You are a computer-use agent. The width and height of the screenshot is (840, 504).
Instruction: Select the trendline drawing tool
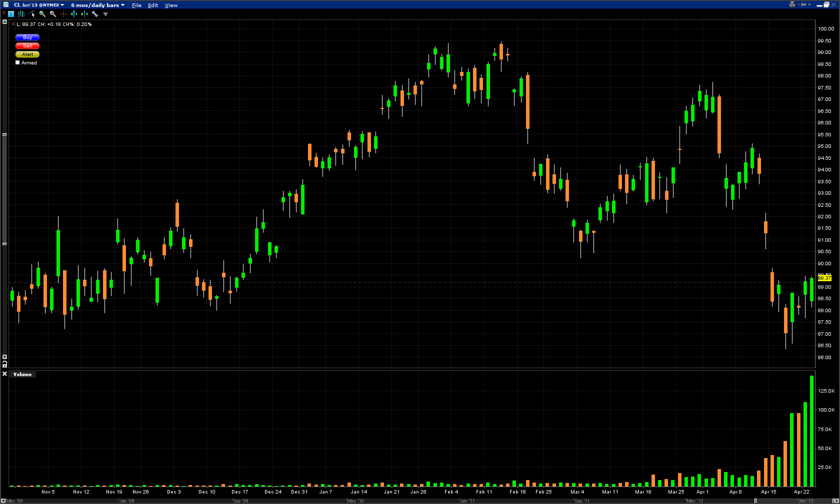coord(32,14)
